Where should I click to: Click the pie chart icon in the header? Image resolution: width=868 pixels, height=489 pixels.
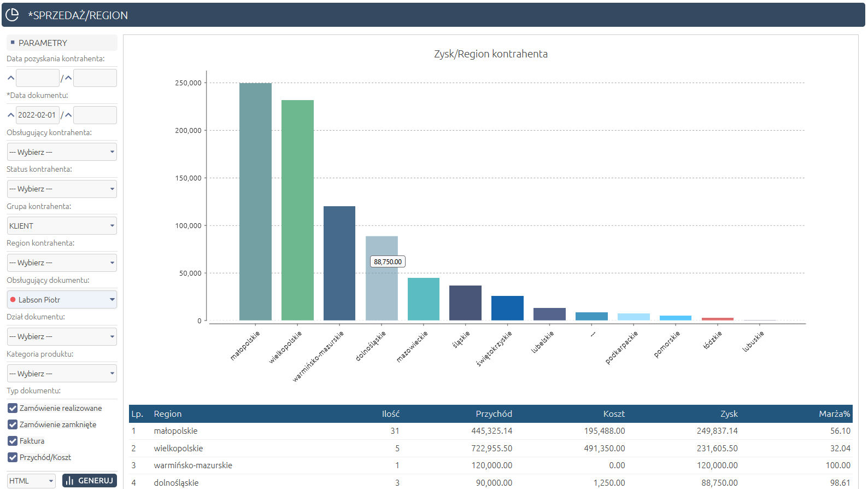tap(12, 15)
